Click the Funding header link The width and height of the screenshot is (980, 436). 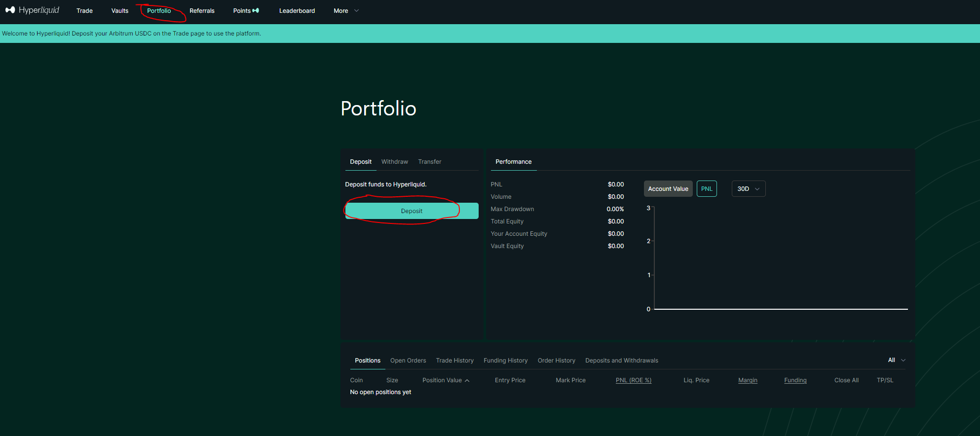[x=795, y=380]
